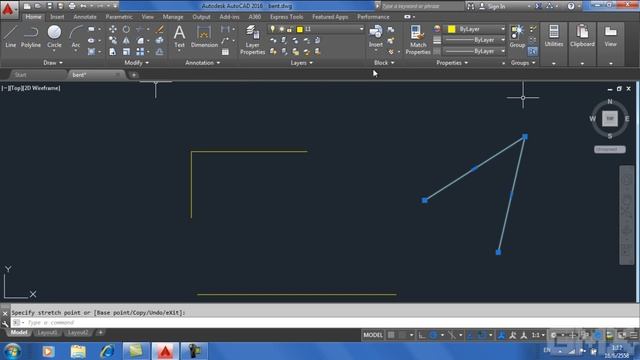Expand the Draw panel dropdown
Viewport: 640px width, 360px height.
(x=53, y=63)
